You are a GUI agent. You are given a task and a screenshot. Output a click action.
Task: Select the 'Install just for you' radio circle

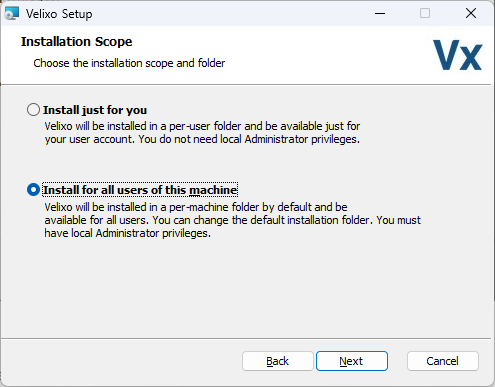click(x=33, y=110)
